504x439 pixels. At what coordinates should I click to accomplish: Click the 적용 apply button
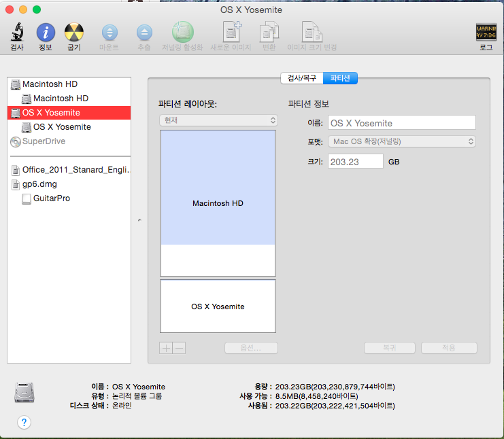tap(449, 348)
